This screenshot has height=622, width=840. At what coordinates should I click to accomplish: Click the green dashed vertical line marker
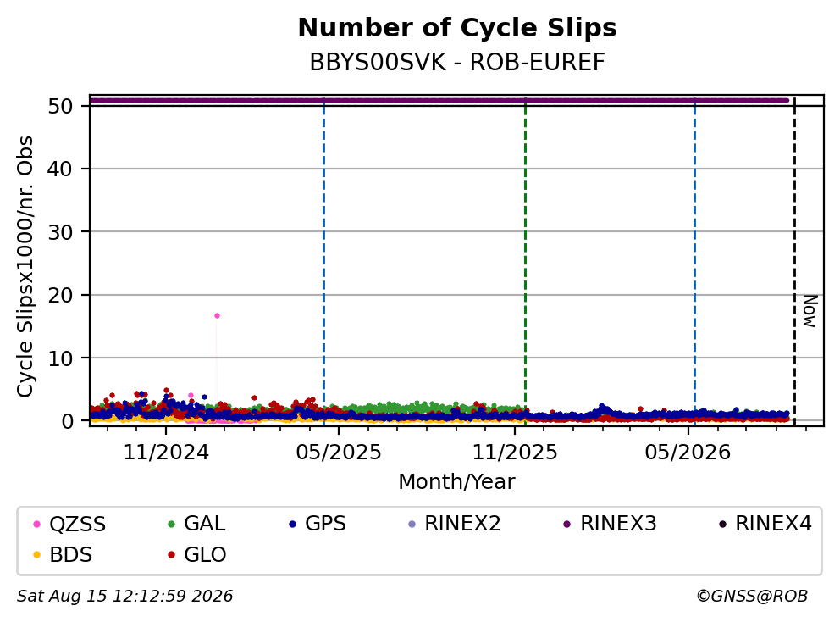pyautogui.click(x=526, y=263)
